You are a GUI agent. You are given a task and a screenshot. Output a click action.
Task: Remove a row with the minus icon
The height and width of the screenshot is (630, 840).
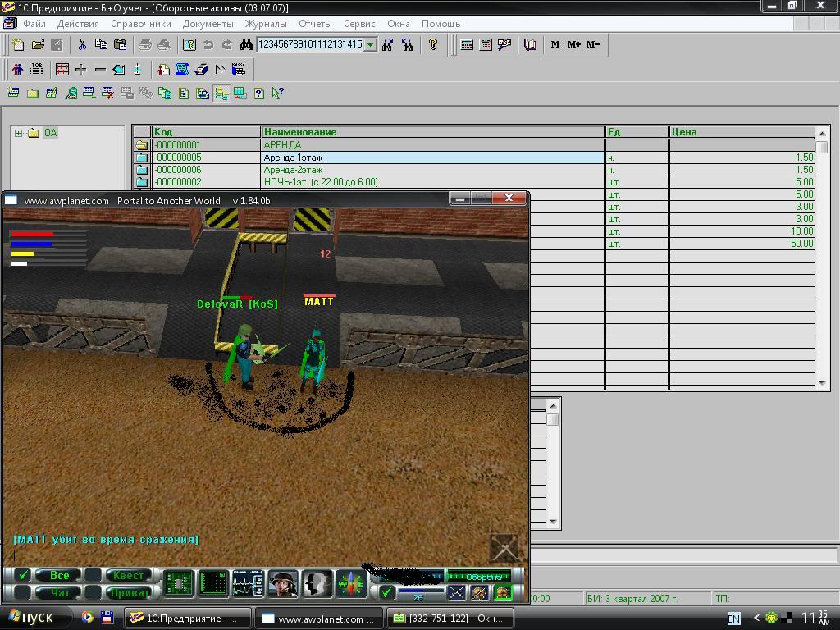99,70
